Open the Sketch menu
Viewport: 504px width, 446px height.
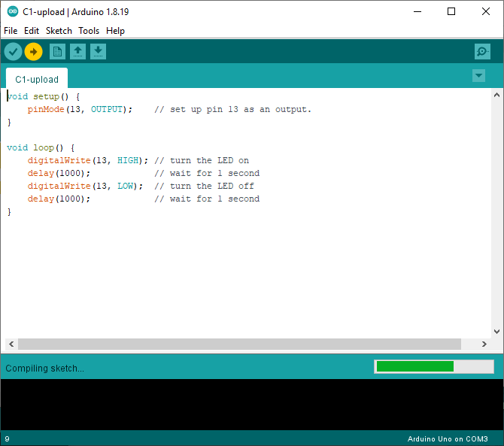(x=59, y=31)
